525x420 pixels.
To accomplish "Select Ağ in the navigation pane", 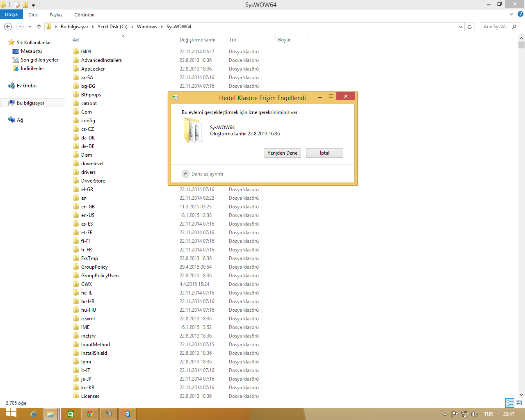I will (20, 120).
